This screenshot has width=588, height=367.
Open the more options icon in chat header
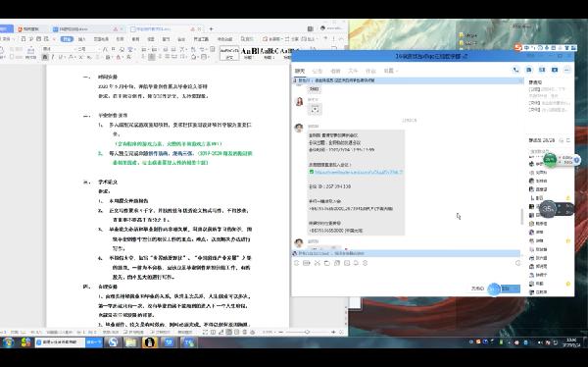pyautogui.click(x=566, y=70)
